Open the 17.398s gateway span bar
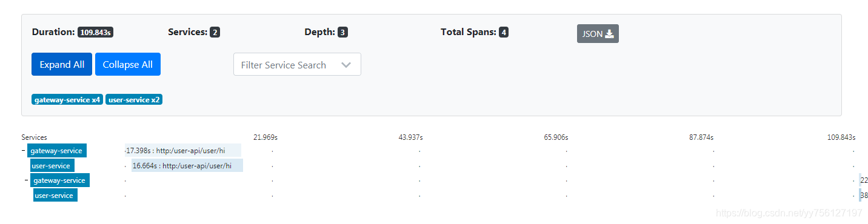Screen dimensions: 868x224 pyautogui.click(x=183, y=151)
